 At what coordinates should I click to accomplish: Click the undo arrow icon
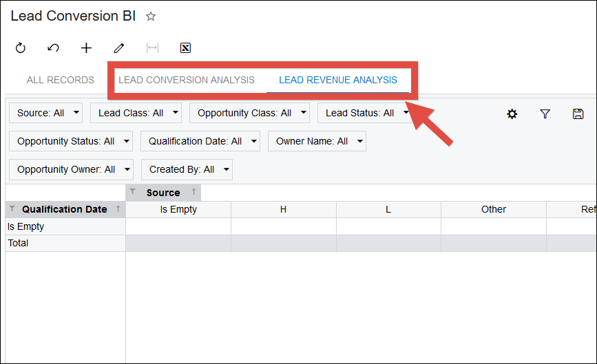point(53,48)
